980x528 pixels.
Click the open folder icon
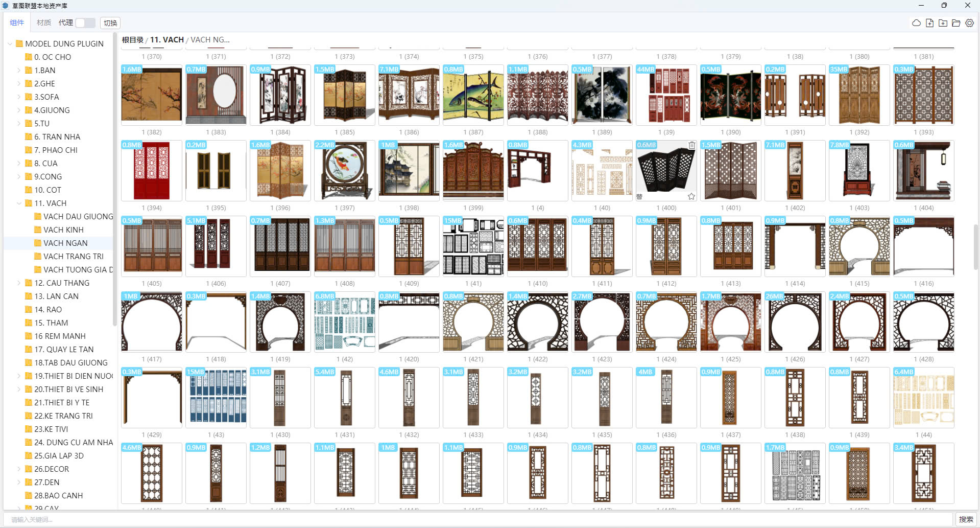(956, 23)
